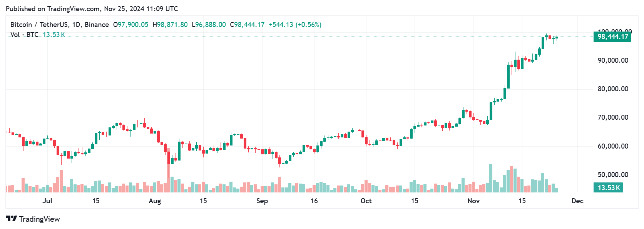Click the Dec label on time axis
Image resolution: width=644 pixels, height=229 pixels.
click(x=577, y=201)
